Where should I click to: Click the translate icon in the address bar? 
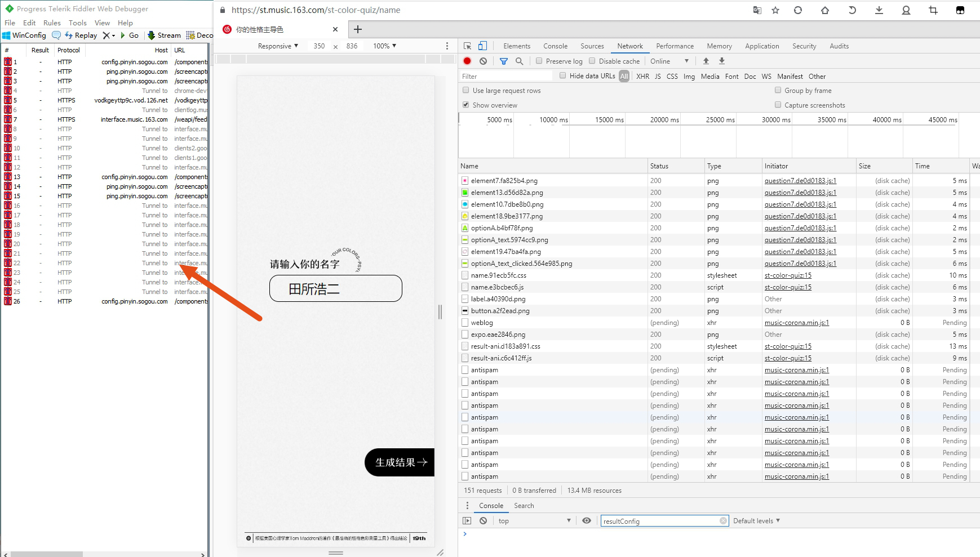tap(757, 10)
